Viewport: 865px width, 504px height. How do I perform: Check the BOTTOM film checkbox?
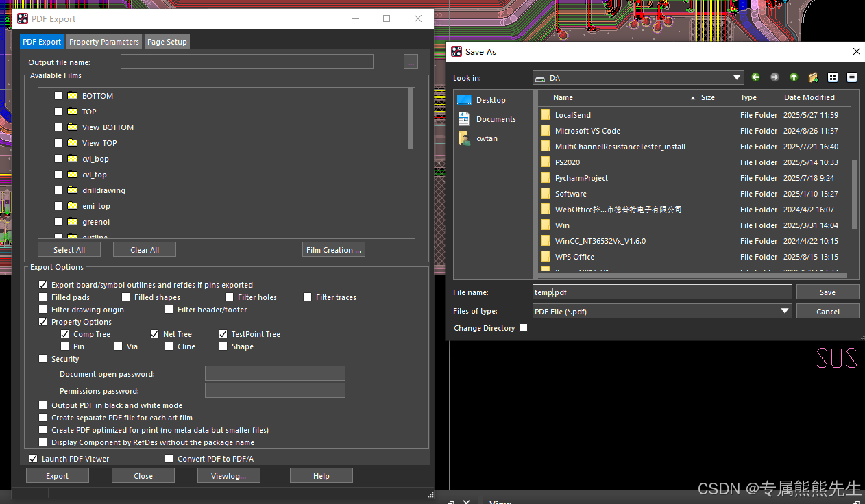coord(58,96)
